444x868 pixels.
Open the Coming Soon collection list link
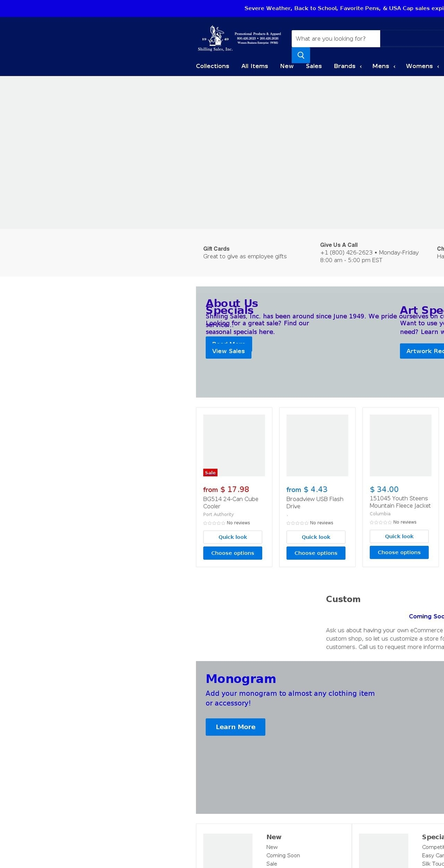point(283,856)
